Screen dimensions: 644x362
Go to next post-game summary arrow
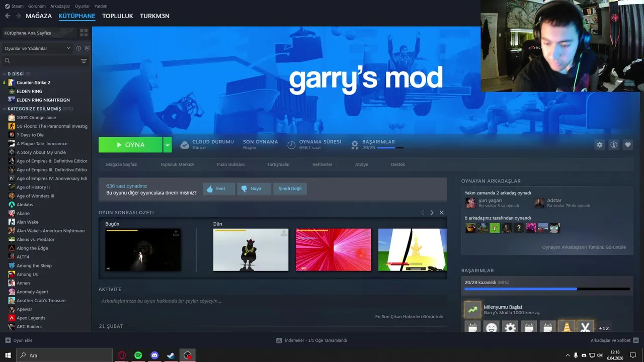[x=432, y=213]
